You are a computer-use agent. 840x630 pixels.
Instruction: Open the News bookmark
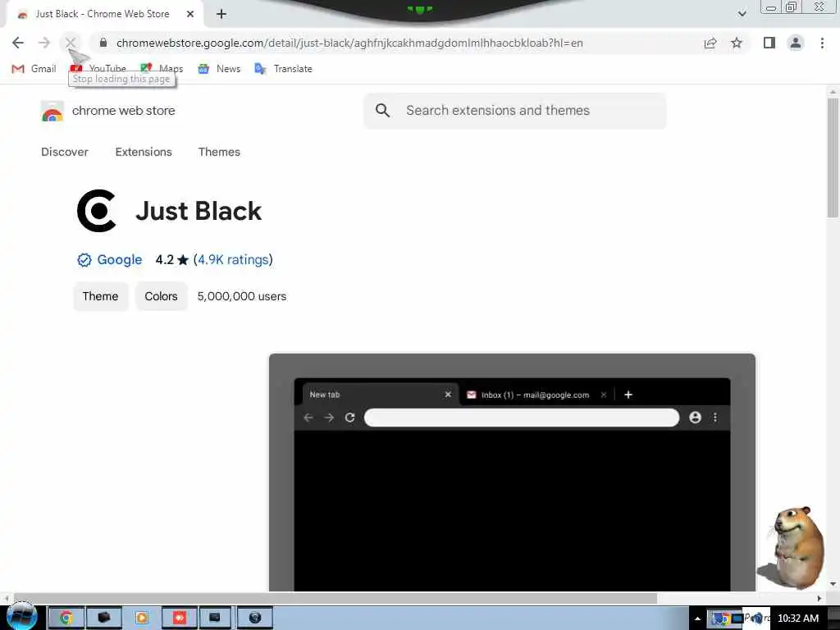(x=219, y=69)
